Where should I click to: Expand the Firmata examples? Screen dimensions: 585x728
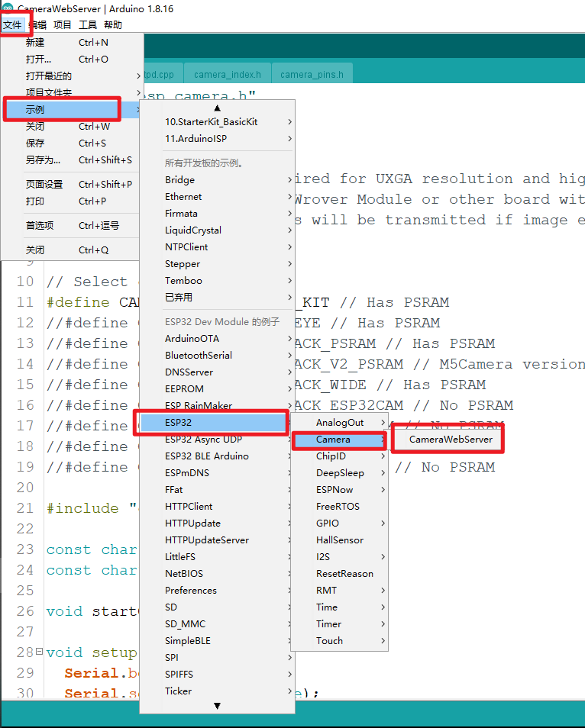217,214
